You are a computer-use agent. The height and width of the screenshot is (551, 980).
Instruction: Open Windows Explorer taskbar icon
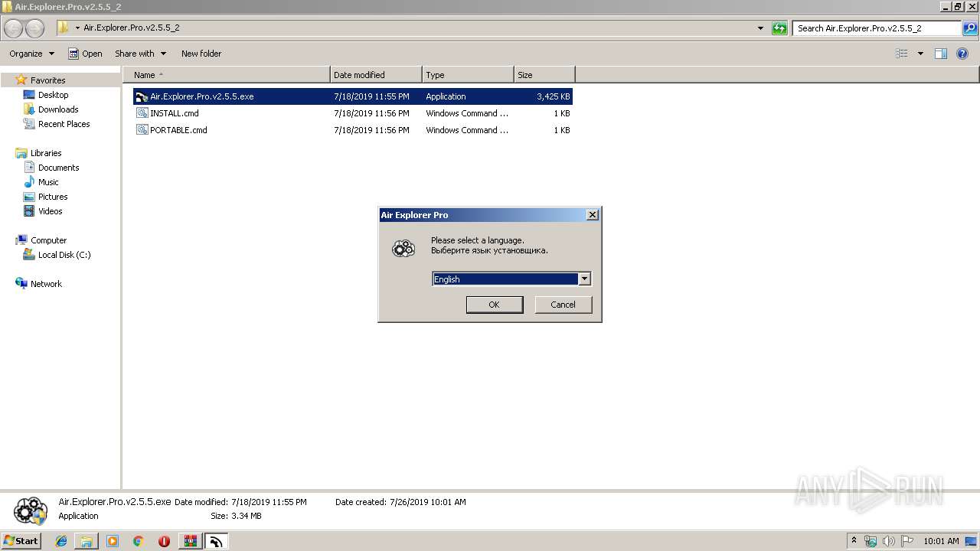pos(87,541)
